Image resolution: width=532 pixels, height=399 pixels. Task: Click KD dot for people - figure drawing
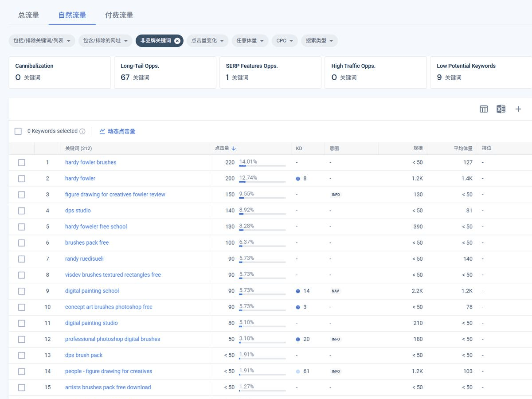click(x=298, y=372)
